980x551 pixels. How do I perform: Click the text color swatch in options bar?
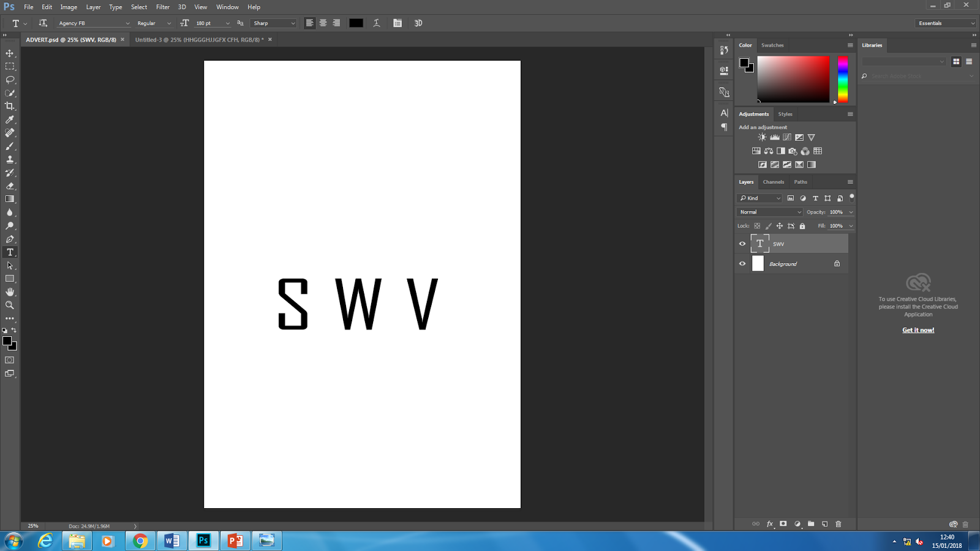click(356, 23)
